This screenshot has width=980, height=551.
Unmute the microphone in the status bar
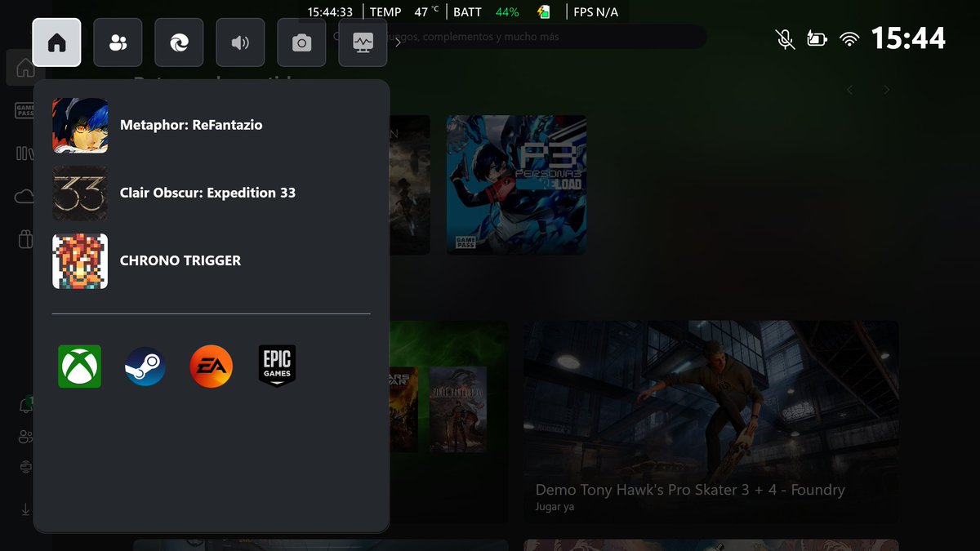click(785, 38)
